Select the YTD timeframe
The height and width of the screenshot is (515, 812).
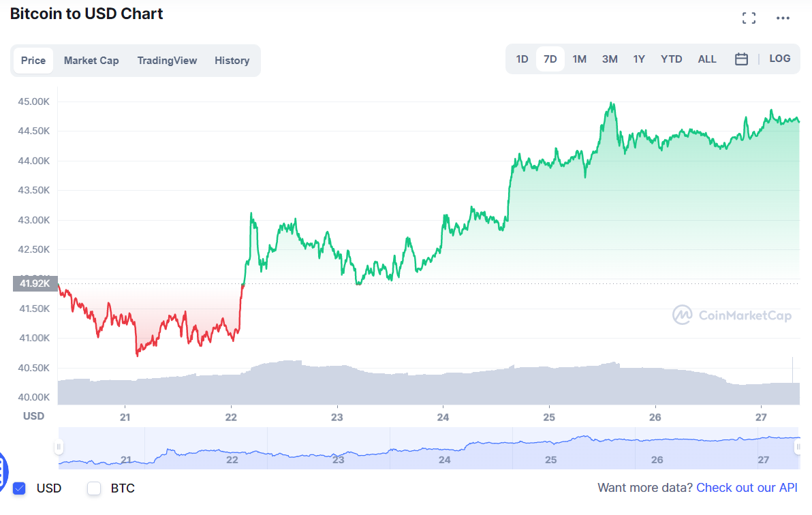pyautogui.click(x=672, y=59)
